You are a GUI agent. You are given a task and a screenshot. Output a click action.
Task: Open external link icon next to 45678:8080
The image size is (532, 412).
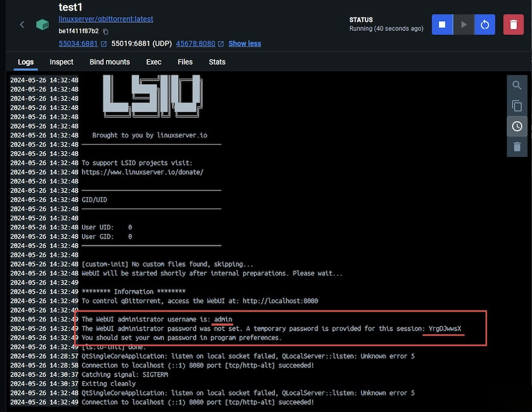click(x=221, y=44)
